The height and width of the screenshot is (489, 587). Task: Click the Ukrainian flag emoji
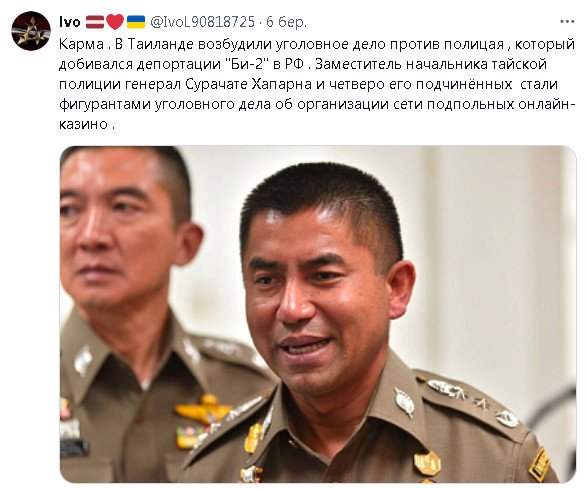(136, 22)
